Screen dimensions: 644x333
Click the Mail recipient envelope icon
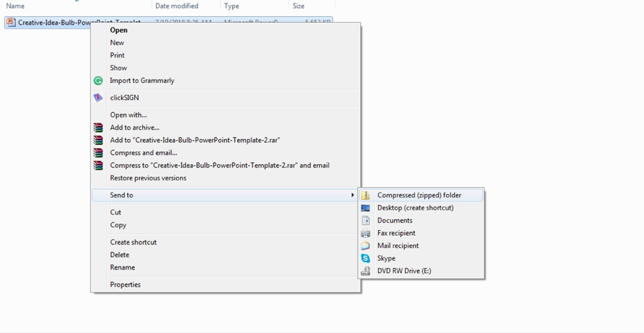pyautogui.click(x=367, y=245)
